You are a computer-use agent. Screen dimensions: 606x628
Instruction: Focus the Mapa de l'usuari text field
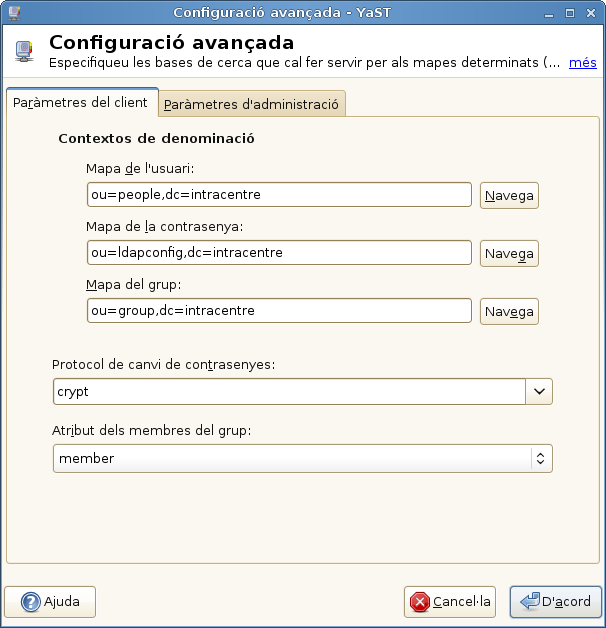point(279,194)
